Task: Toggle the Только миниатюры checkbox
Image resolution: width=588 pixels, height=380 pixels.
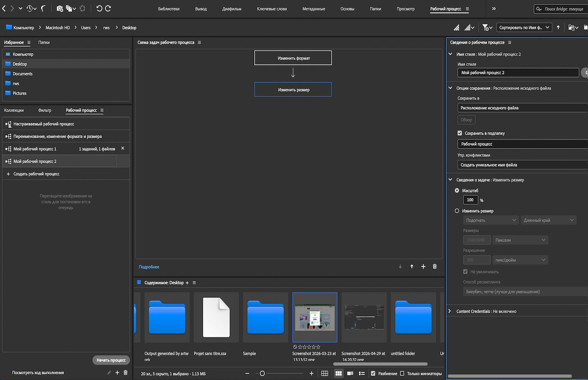Action: pos(402,373)
